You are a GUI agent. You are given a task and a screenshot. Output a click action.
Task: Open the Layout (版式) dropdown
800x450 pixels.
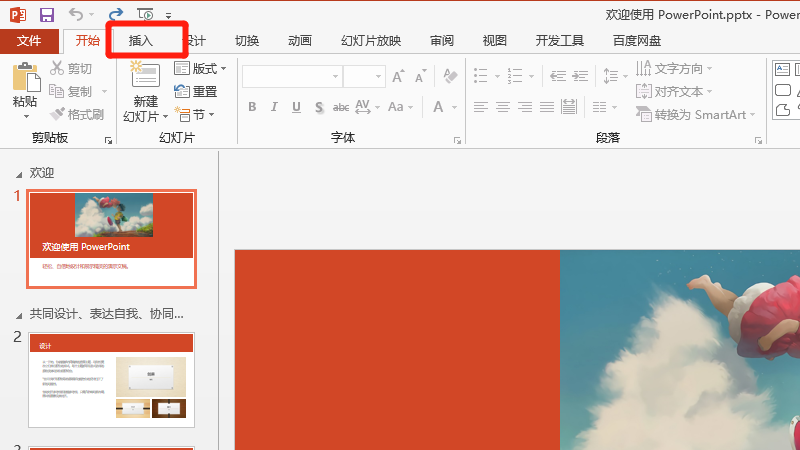200,69
